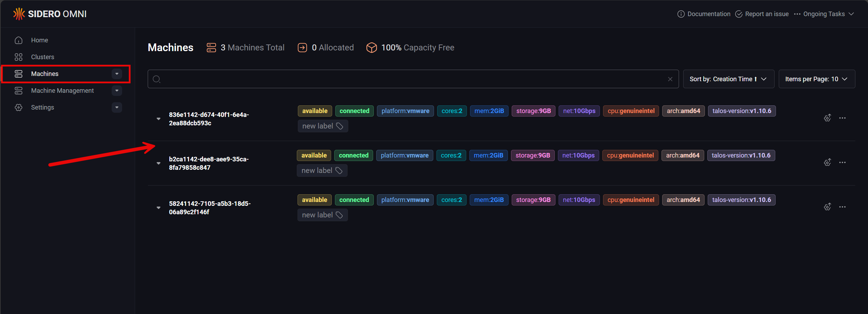Expand machine 58241142 row details
The height and width of the screenshot is (314, 868).
point(159,208)
